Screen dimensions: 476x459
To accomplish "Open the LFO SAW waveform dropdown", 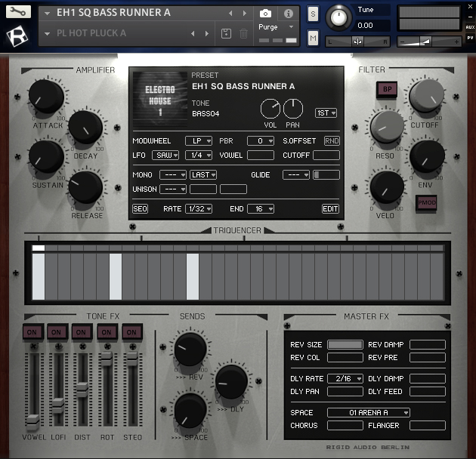I will coord(165,155).
